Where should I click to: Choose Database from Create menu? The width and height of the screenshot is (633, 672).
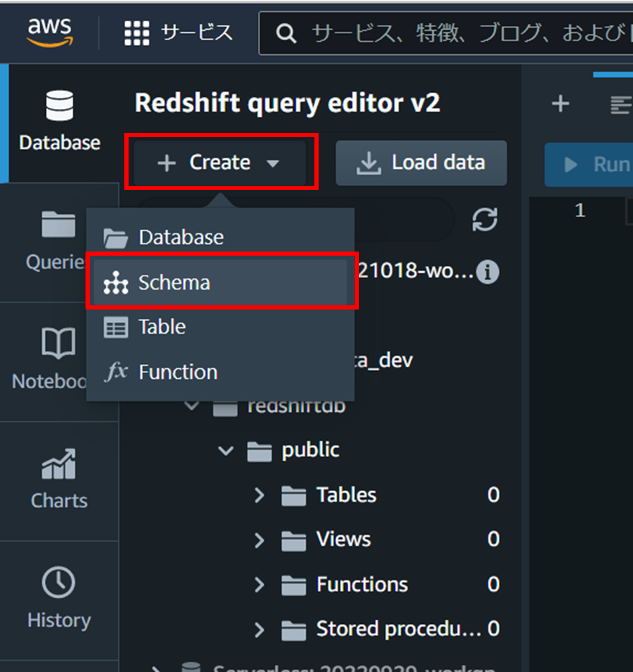coord(220,237)
